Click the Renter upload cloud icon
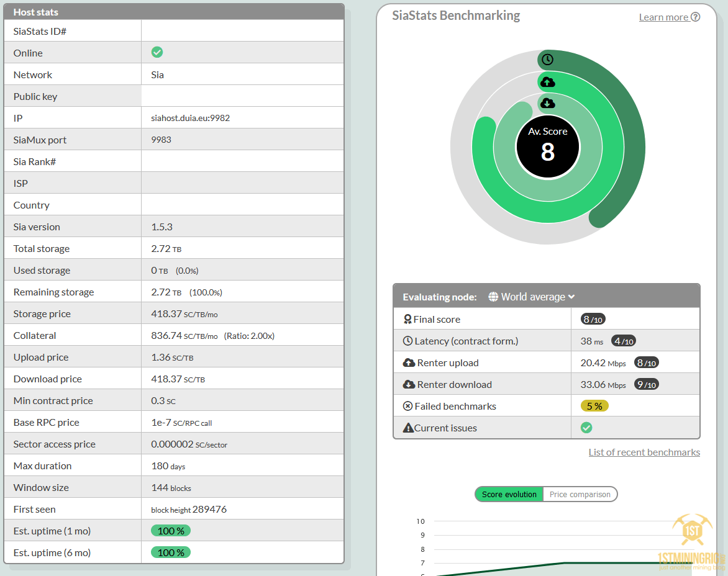Viewport: 728px width, 576px height. 409,362
